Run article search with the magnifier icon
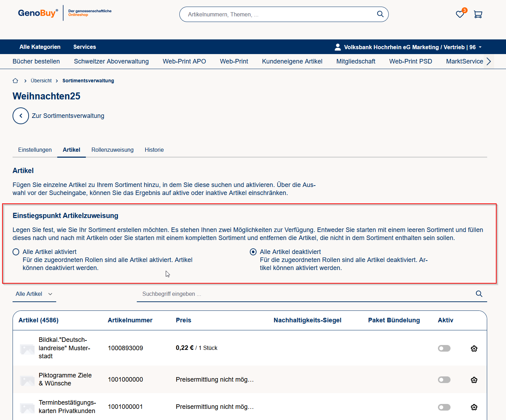The image size is (506, 420). click(479, 294)
